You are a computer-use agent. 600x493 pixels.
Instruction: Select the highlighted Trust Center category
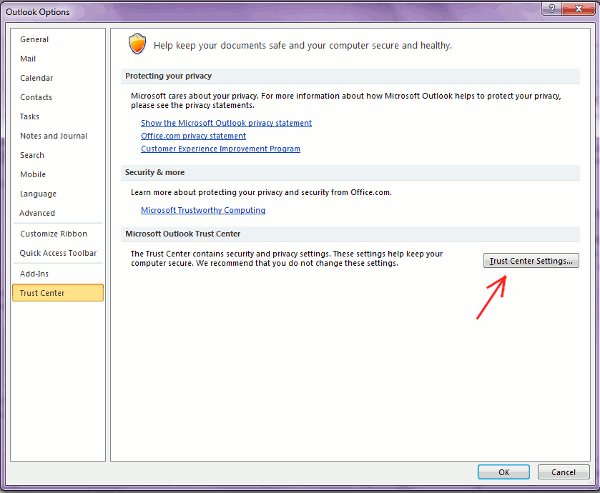click(x=58, y=293)
